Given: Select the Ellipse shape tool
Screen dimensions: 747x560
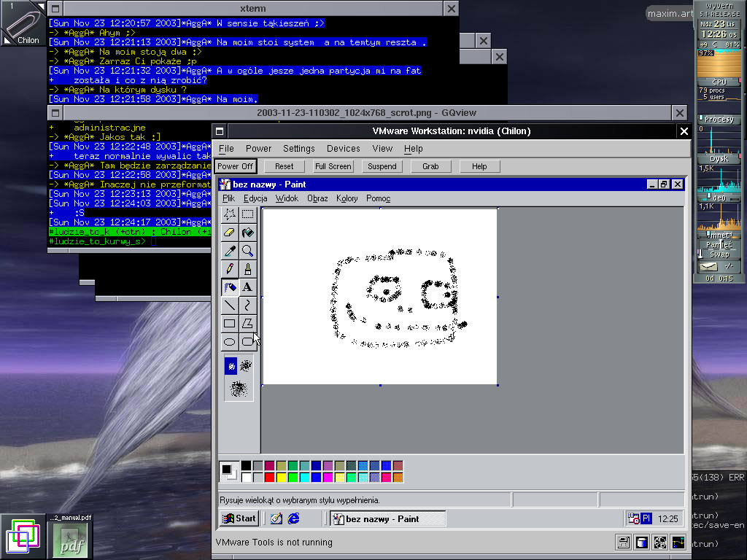Looking at the screenshot, I should [x=230, y=341].
